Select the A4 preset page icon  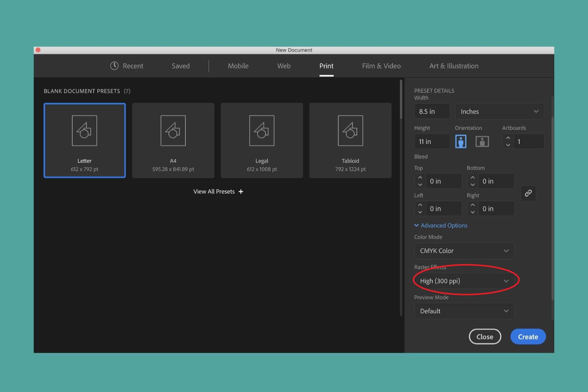tap(173, 131)
